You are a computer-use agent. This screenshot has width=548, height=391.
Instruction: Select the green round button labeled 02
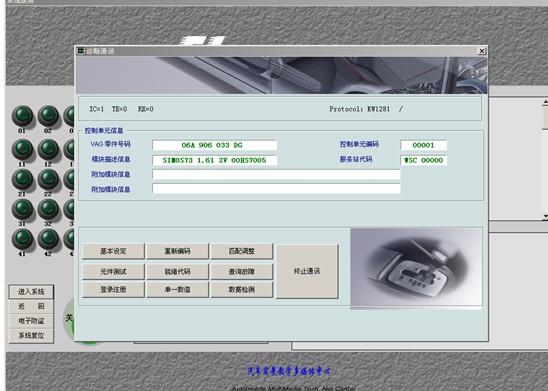[48, 115]
